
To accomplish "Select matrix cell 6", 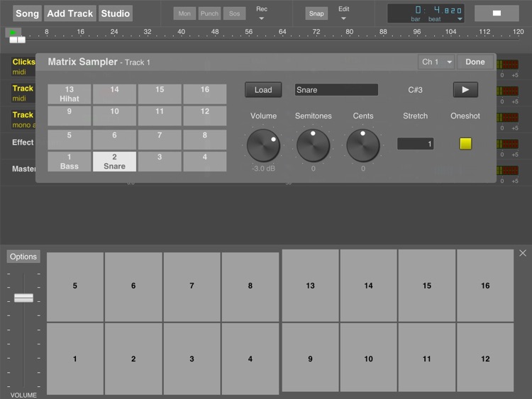I will pos(114,140).
